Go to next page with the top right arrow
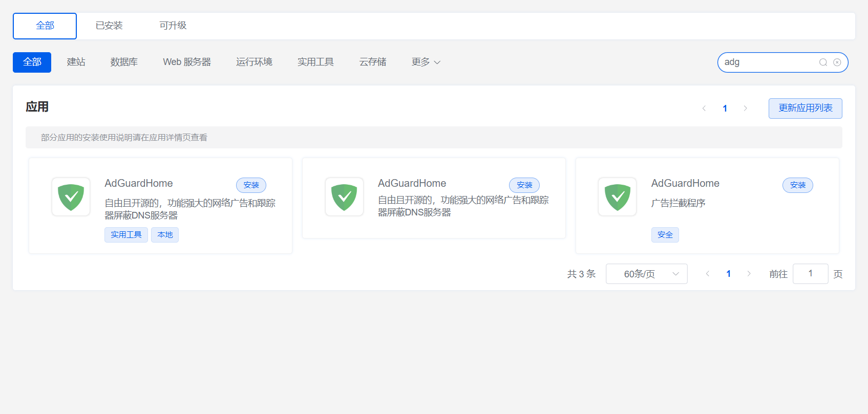868x414 pixels. click(745, 108)
